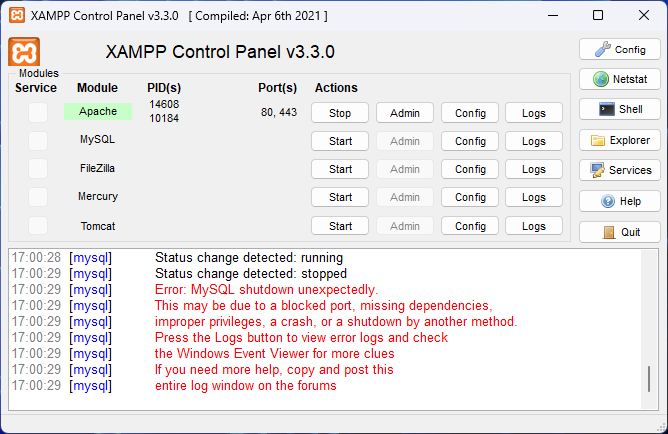
Task: Click the log window scrollbar thumb
Action: tap(649, 379)
